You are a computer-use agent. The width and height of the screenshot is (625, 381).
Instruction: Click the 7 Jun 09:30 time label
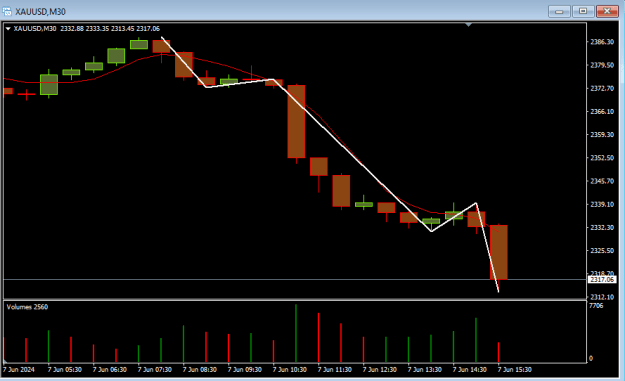click(245, 370)
